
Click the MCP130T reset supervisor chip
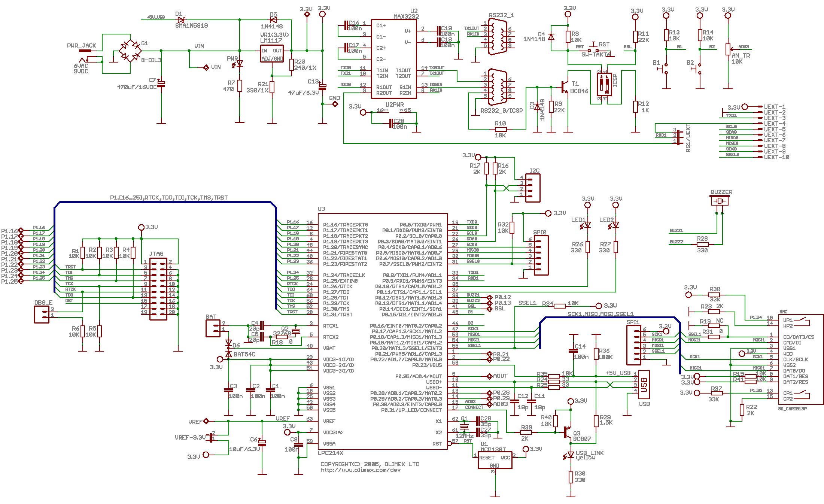(495, 459)
